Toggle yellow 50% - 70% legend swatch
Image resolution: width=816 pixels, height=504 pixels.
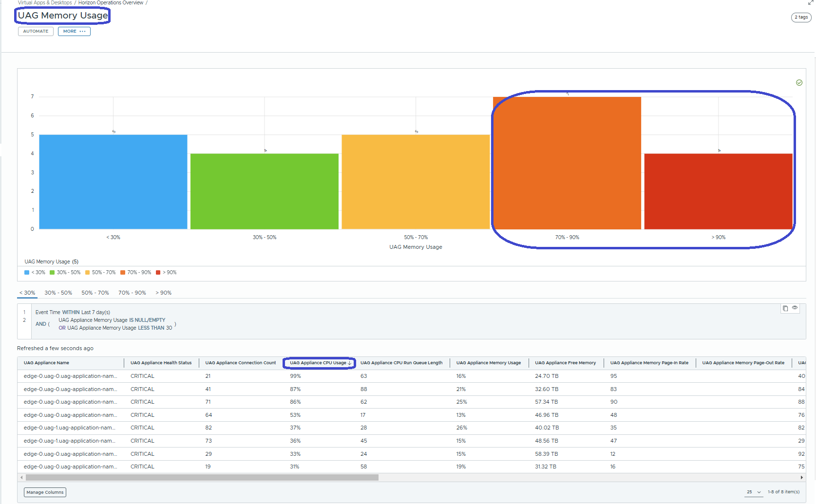coord(88,273)
